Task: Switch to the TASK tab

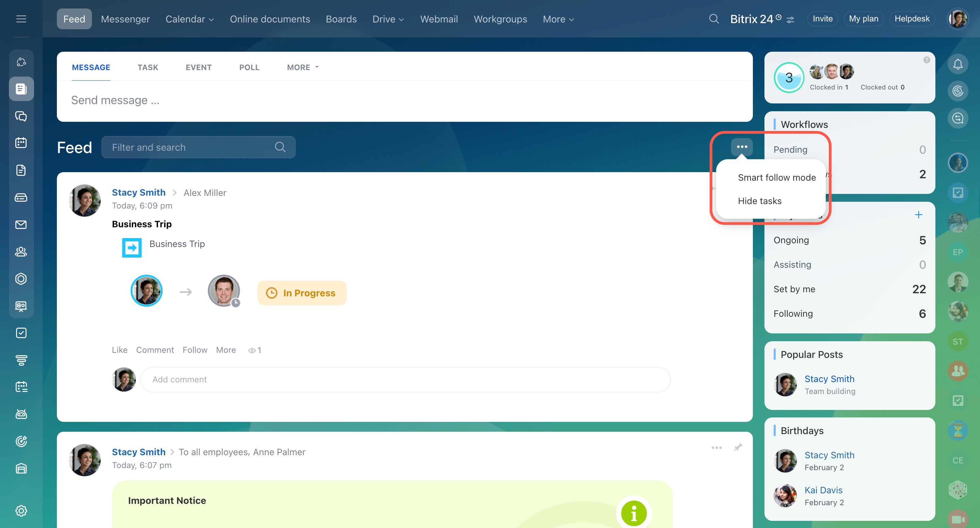Action: [147, 67]
